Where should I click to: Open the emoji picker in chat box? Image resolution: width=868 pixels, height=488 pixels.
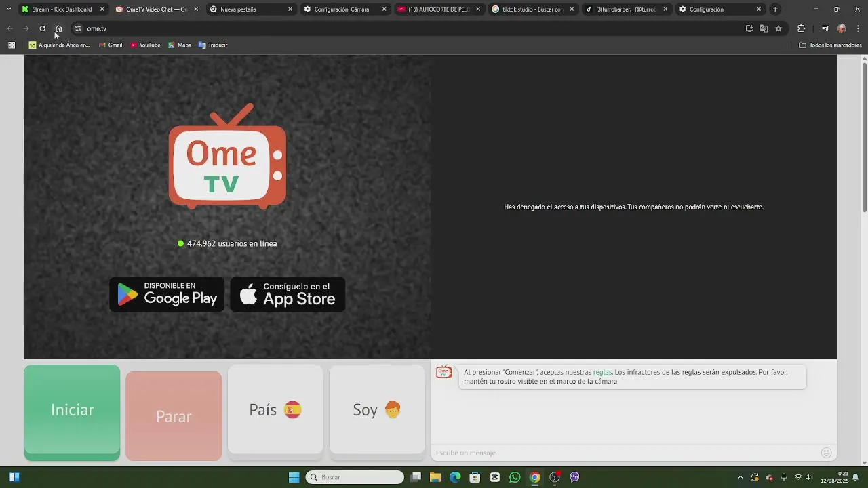[x=826, y=453]
